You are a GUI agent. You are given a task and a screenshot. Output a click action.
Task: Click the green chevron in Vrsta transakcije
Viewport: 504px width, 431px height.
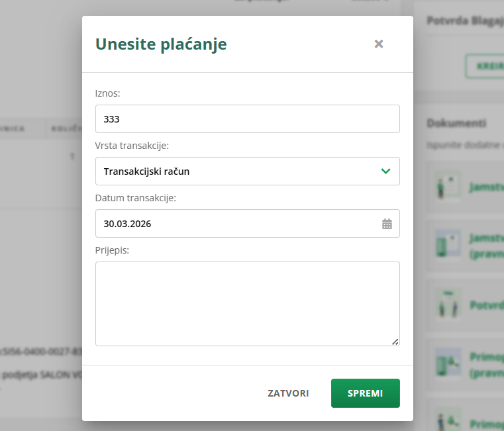point(386,171)
